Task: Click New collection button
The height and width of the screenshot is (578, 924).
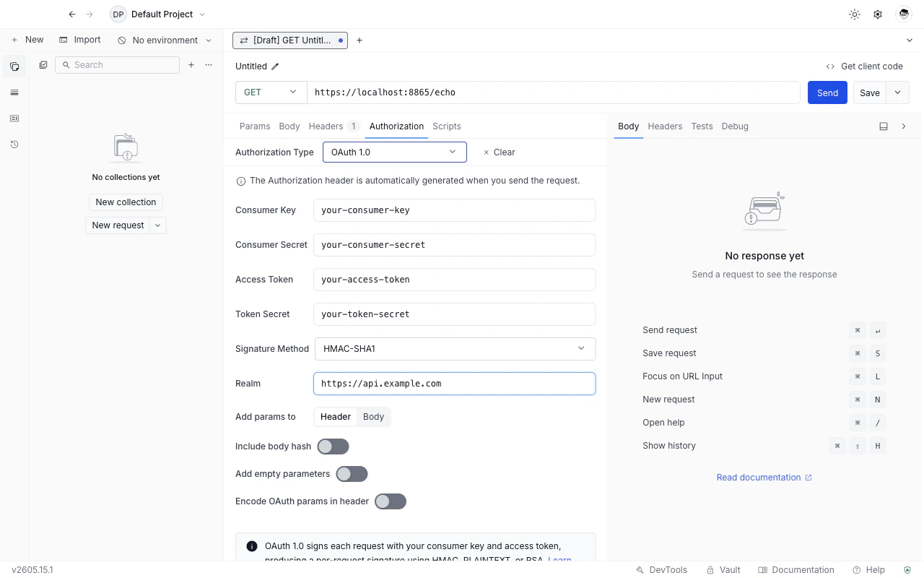Action: click(126, 202)
